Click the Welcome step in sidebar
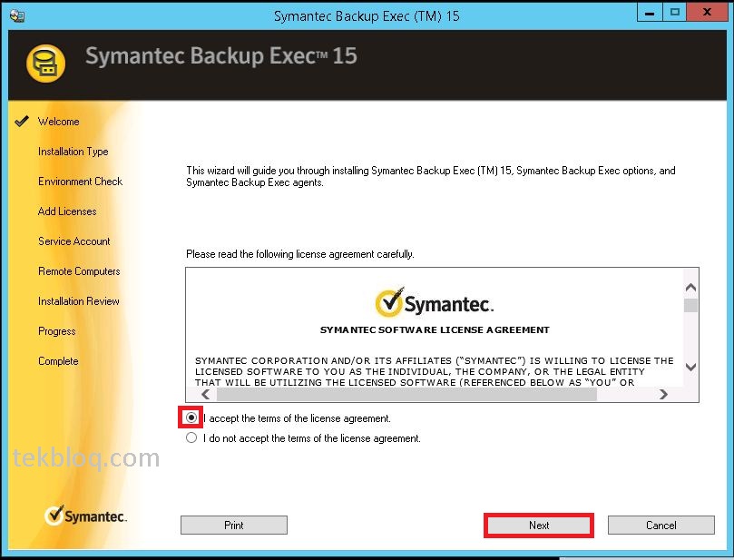The image size is (734, 560). (x=58, y=122)
